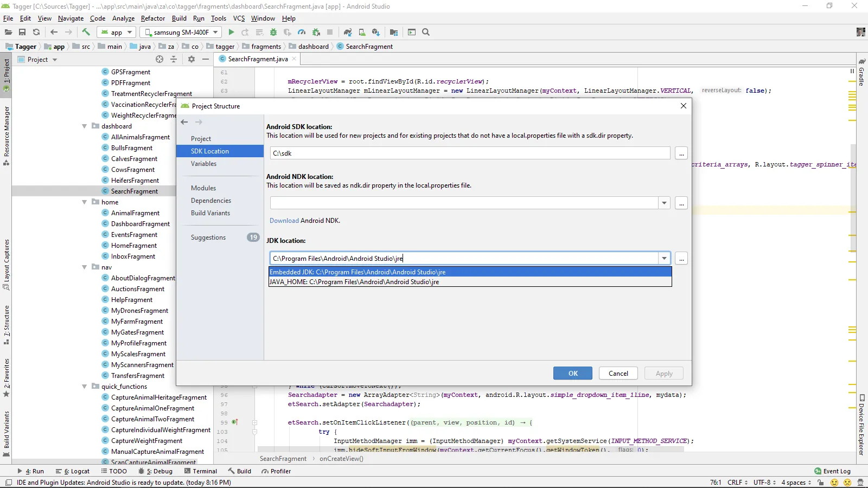Run the app with the green play icon
868x488 pixels.
(x=231, y=33)
